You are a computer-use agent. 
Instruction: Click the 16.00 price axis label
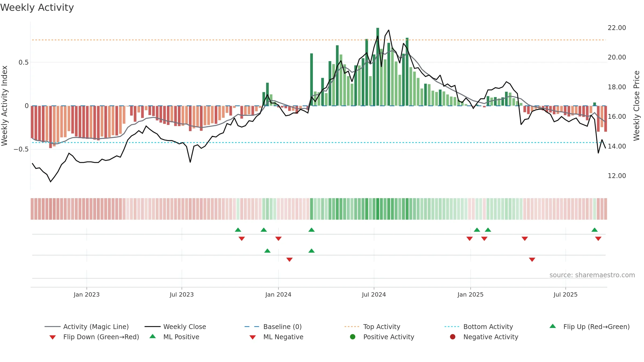pos(617,117)
